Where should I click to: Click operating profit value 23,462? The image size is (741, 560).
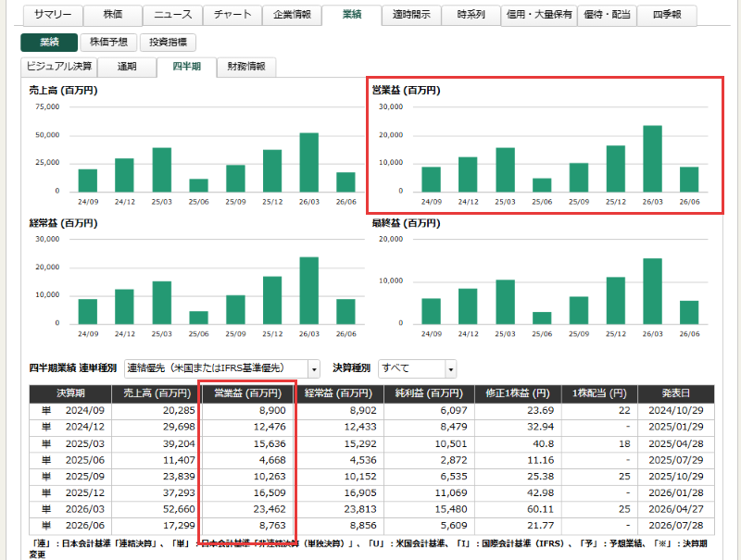click(270, 509)
